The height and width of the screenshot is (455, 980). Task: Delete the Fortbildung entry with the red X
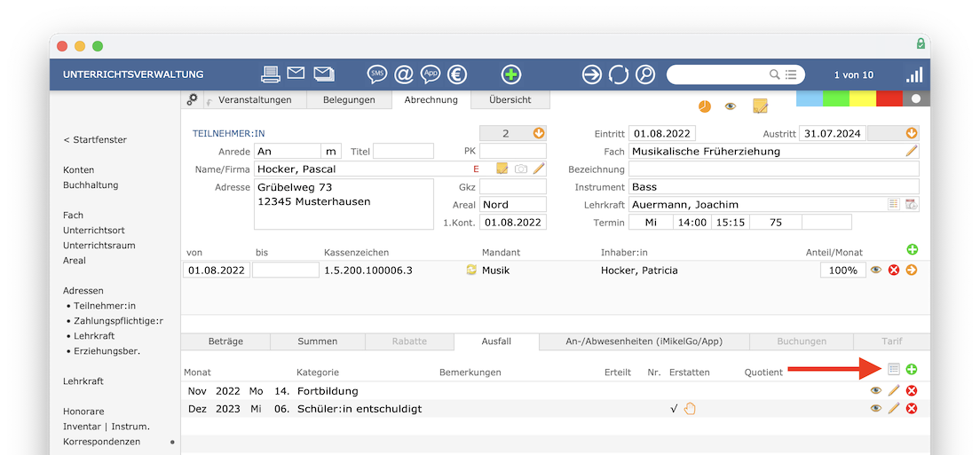(911, 391)
